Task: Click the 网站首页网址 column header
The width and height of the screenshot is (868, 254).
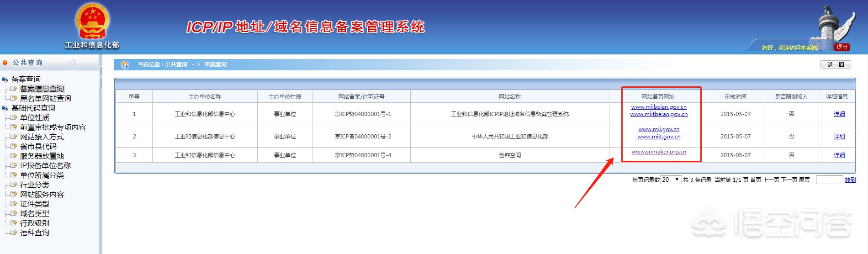Action: (658, 97)
